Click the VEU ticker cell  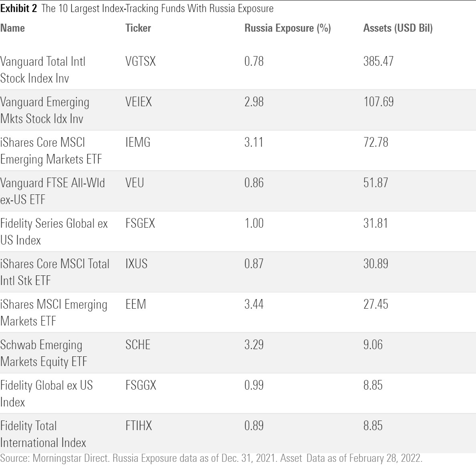coord(135,183)
